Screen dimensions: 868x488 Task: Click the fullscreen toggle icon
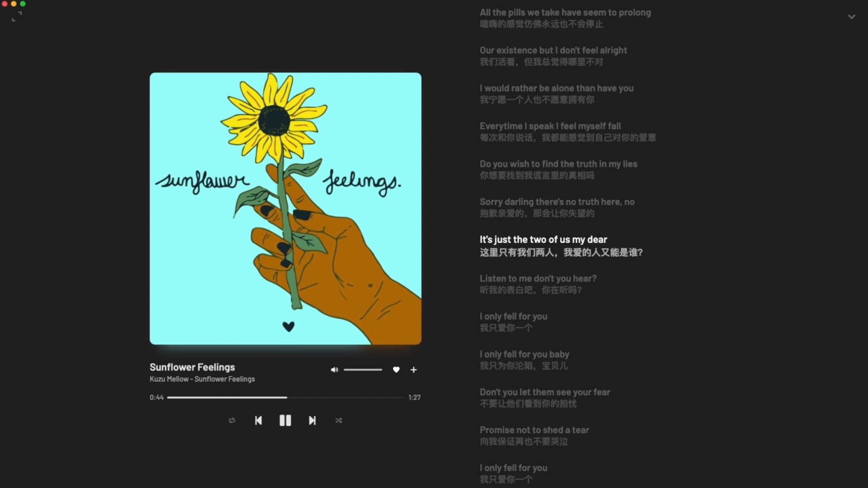(x=17, y=17)
